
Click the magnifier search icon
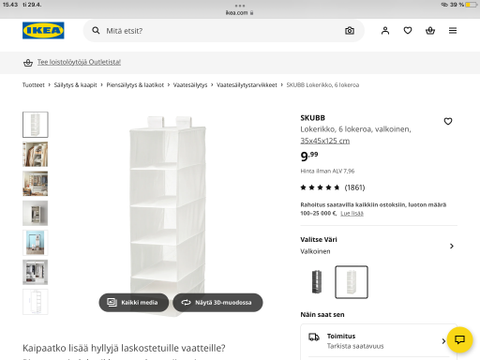coord(96,31)
